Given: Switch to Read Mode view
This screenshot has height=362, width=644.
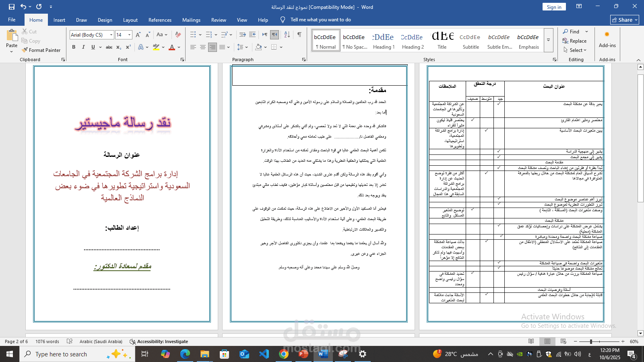Looking at the screenshot, I should (x=531, y=341).
